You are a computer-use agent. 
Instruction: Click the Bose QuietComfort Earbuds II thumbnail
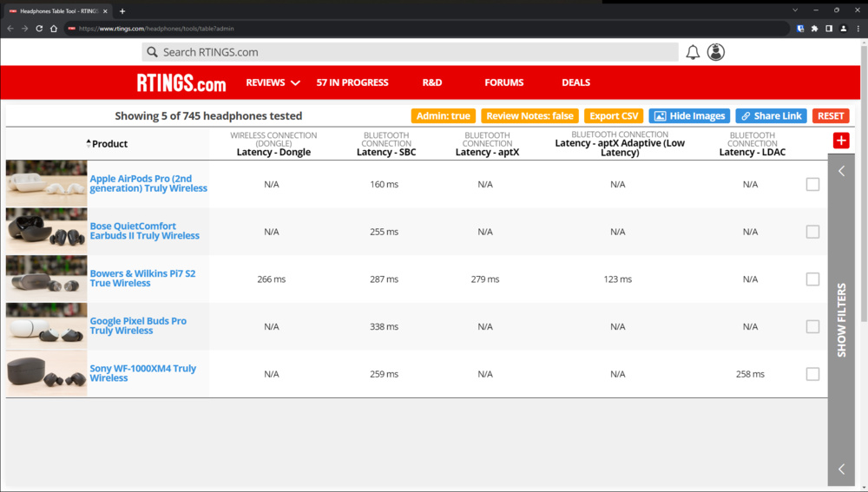pos(47,232)
